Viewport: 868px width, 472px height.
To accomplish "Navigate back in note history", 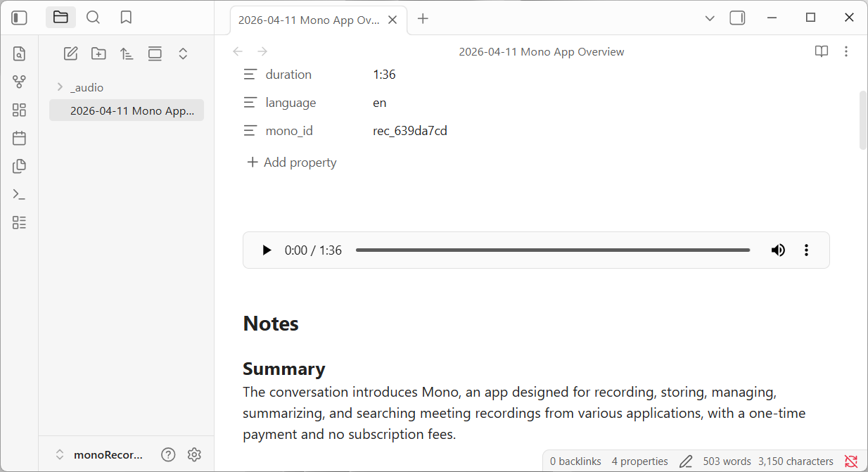I will tap(238, 51).
